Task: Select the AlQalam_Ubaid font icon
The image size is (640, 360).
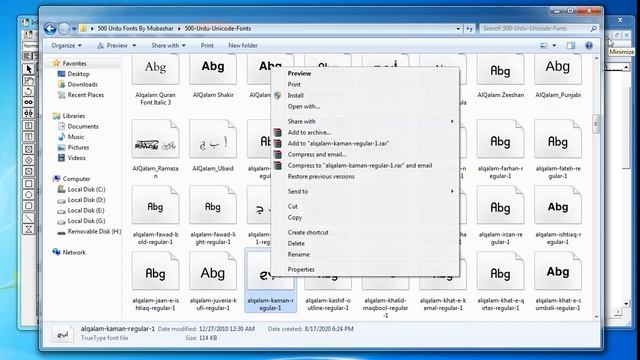Action: click(x=213, y=139)
